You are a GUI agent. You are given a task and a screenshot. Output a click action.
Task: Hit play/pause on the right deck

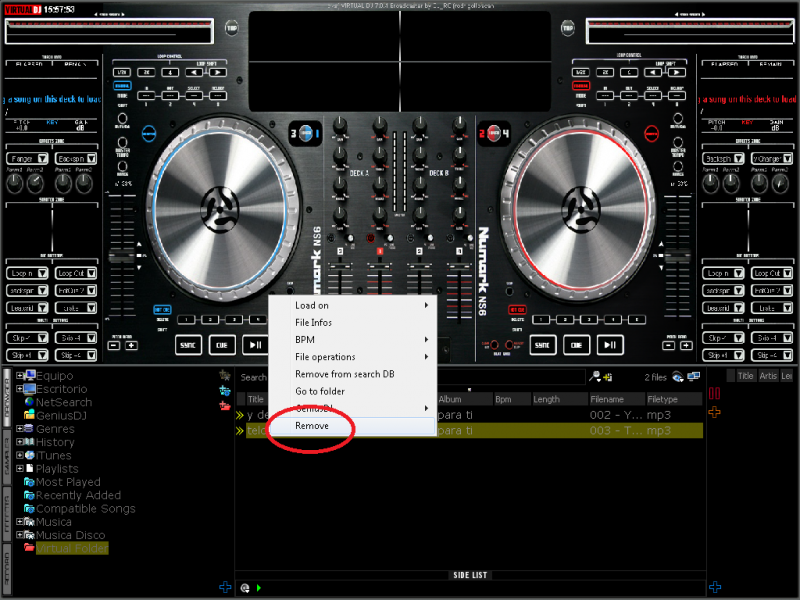pos(609,345)
